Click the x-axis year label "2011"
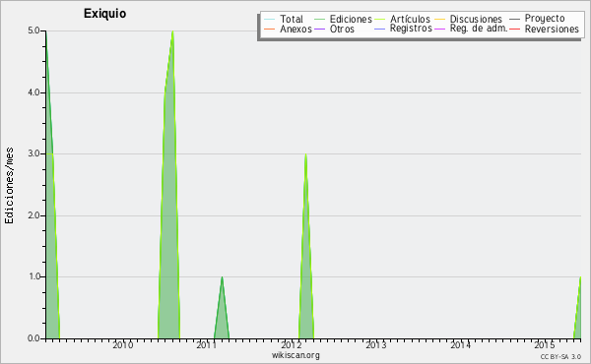Viewport: 591px width, 364px height. (207, 345)
